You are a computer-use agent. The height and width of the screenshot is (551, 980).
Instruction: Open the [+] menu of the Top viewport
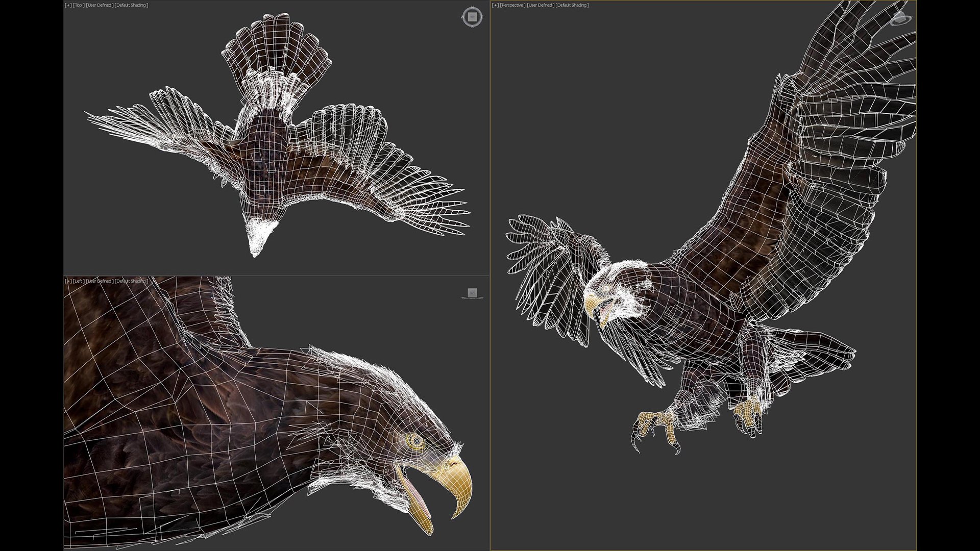(x=68, y=5)
